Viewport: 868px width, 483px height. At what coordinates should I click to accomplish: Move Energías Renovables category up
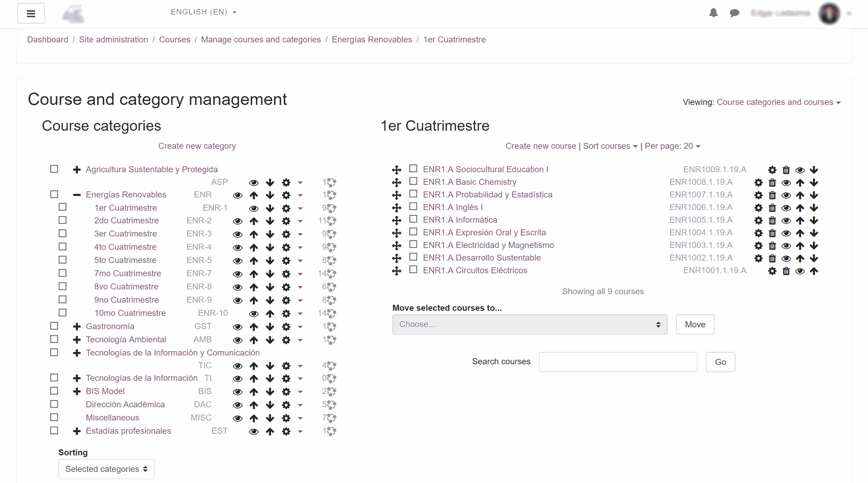click(254, 195)
